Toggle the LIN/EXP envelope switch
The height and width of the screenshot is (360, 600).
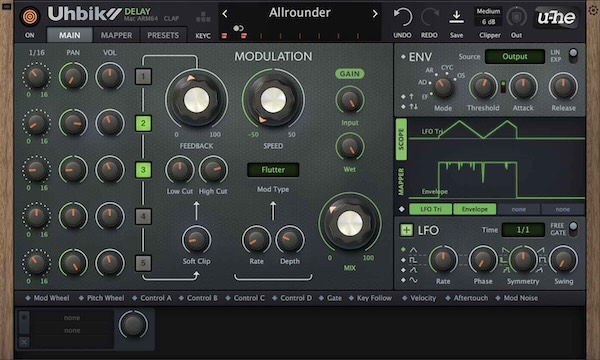573,55
